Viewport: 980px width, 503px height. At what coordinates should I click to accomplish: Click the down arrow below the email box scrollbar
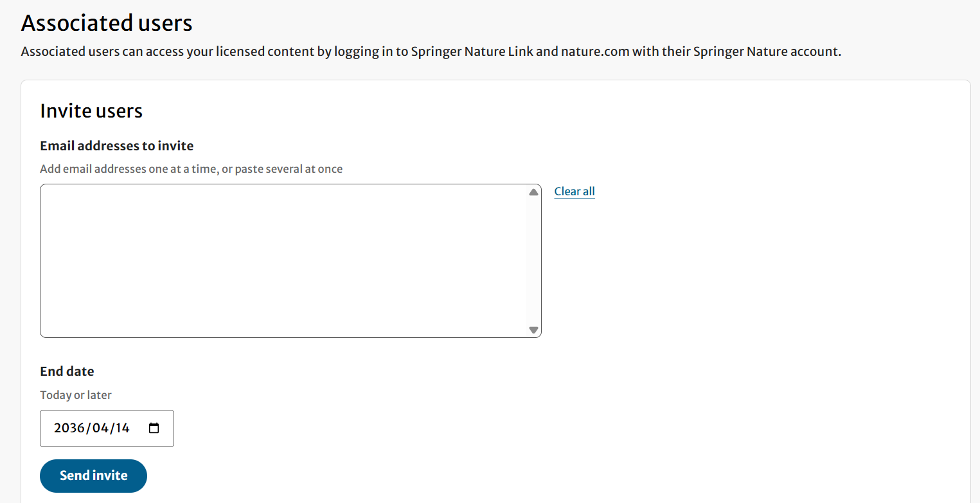coord(533,330)
